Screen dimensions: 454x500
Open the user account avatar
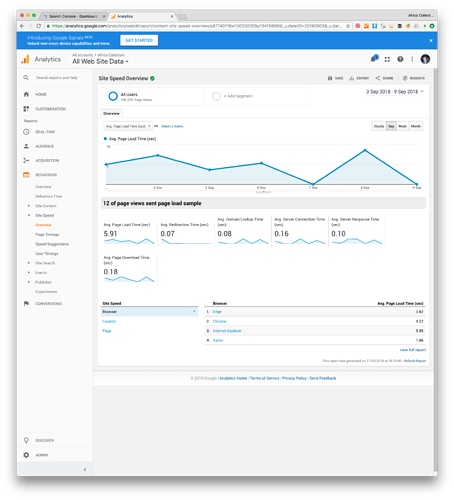coord(425,59)
